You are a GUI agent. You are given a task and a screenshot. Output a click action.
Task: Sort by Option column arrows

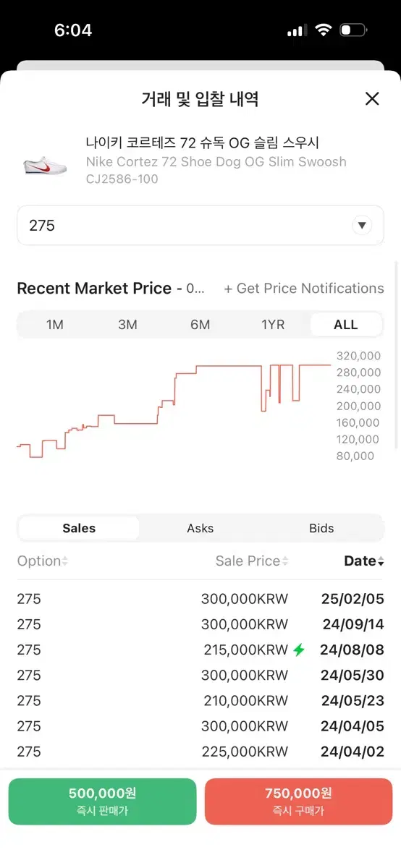coord(65,561)
